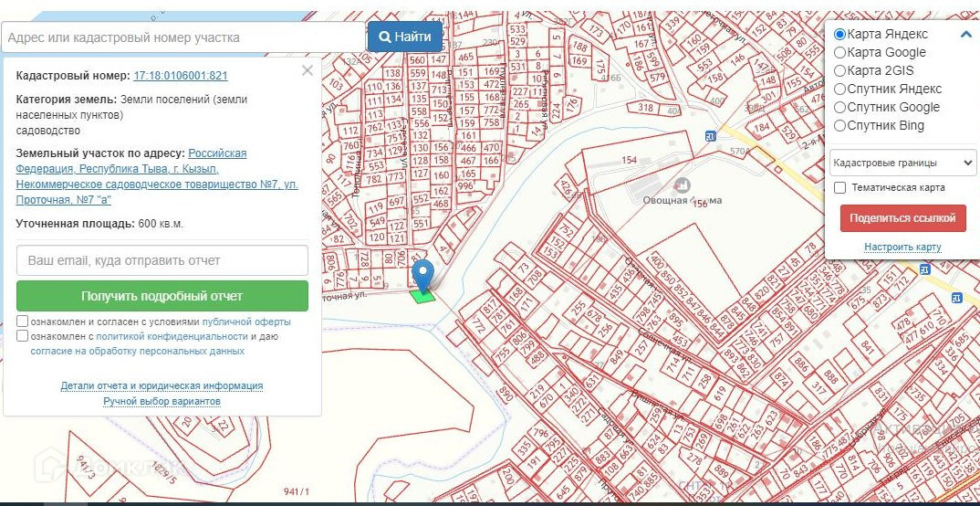
Task: Select the Карта Google radio option
Action: tap(839, 53)
